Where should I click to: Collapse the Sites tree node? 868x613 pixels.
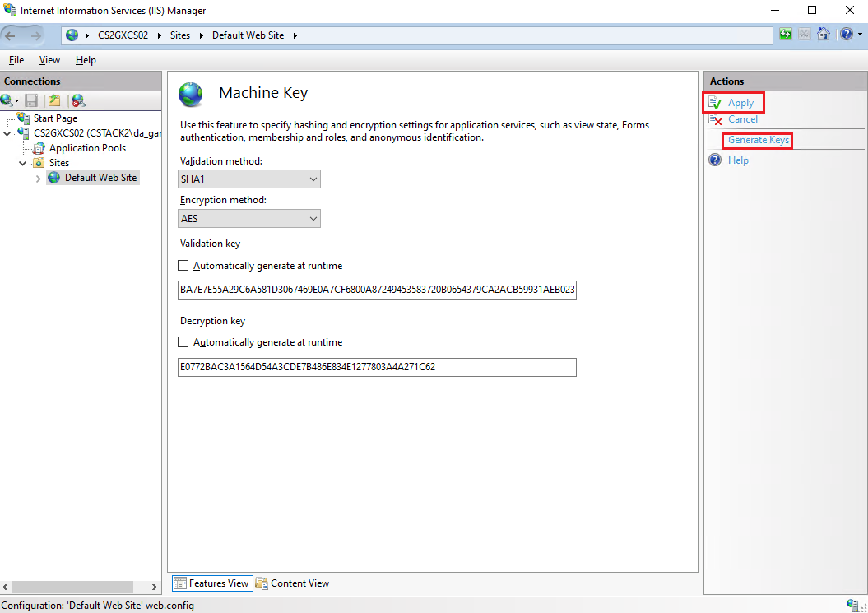pyautogui.click(x=23, y=164)
